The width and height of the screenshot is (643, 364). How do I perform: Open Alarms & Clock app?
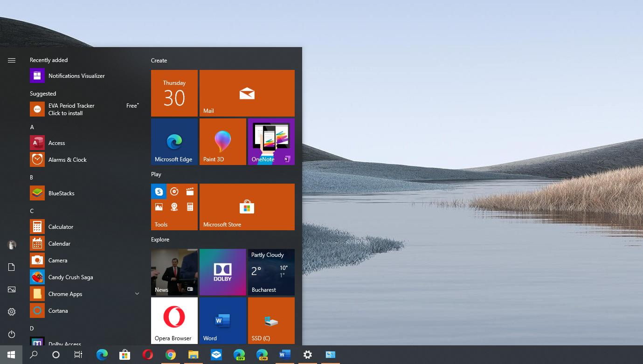tap(85, 159)
